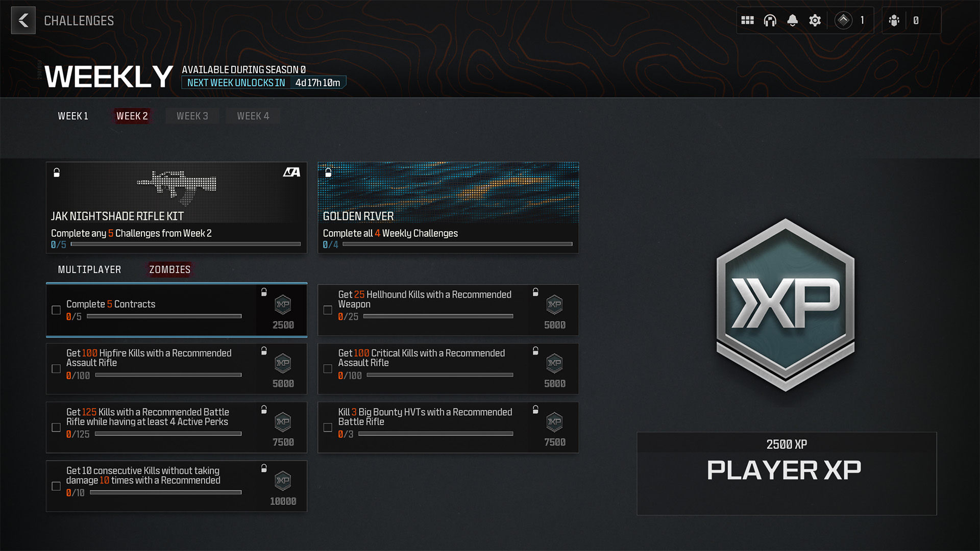
Task: Click the back arrow icon top left
Action: point(22,20)
